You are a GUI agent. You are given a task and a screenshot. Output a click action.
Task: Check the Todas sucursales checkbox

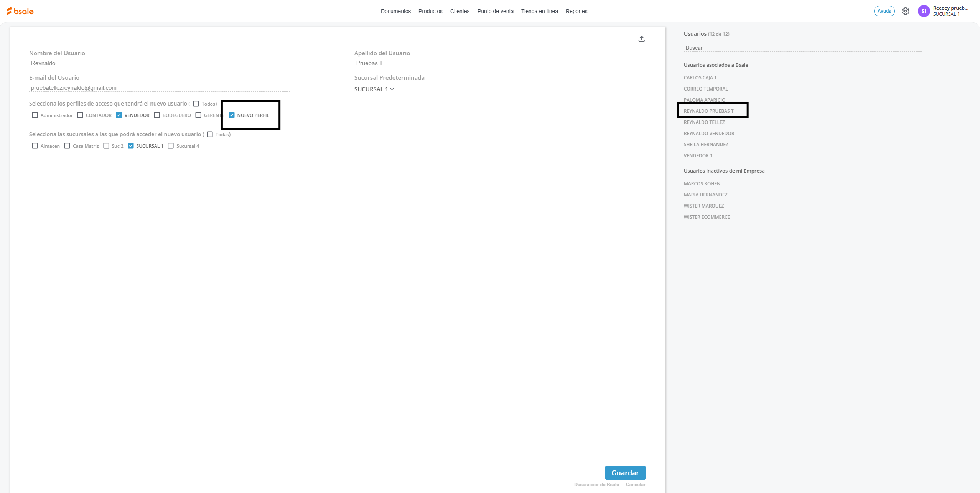210,134
